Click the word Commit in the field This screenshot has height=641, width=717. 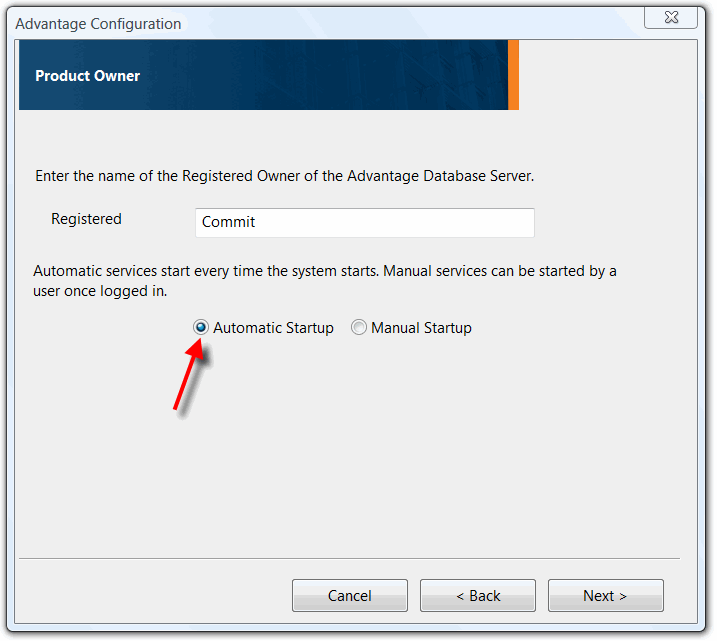[229, 222]
